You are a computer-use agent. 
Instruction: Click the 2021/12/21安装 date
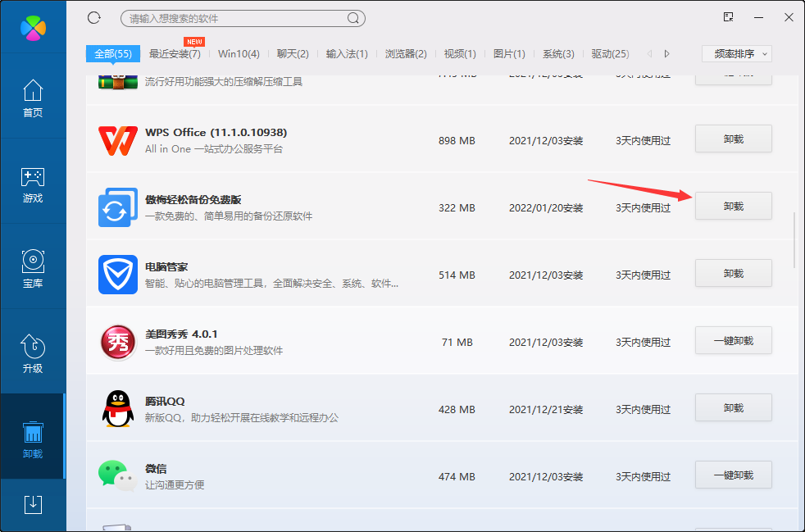(546, 410)
